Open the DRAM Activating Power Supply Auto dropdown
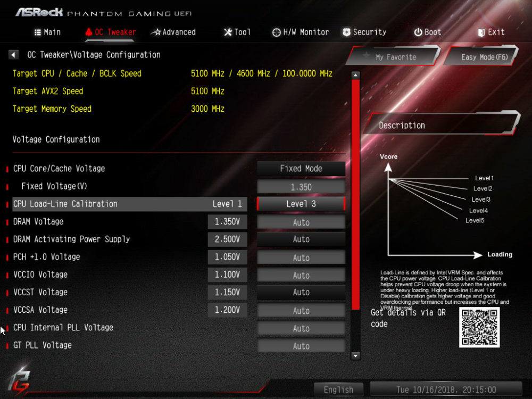This screenshot has height=399, width=532. (301, 239)
